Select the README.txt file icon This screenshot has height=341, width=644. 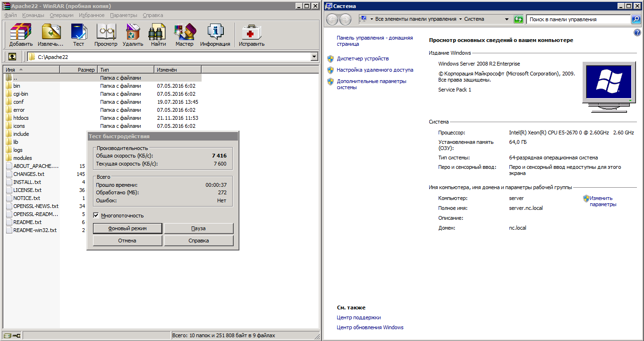[9, 222]
